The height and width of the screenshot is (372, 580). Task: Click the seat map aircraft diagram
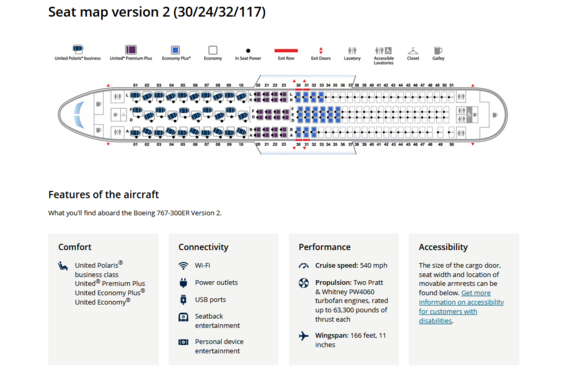pos(283,115)
